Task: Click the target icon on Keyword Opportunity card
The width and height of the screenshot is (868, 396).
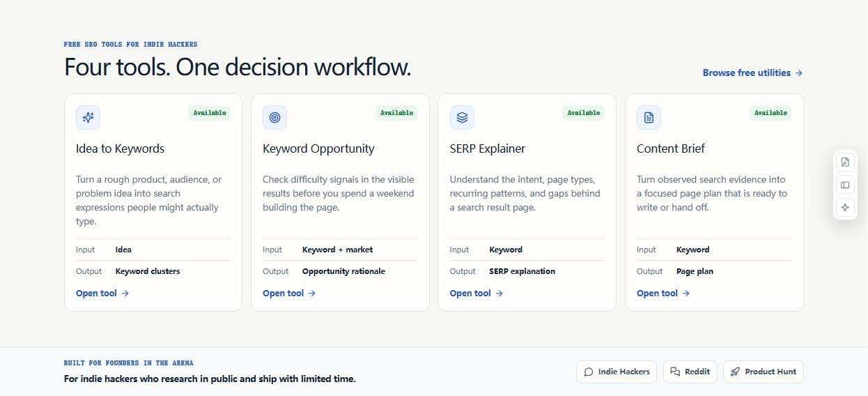Action: 274,117
